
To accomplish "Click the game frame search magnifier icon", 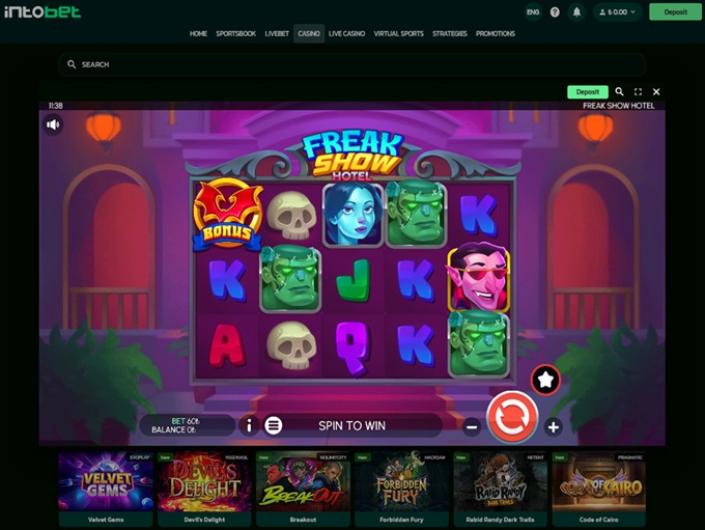I will click(619, 92).
